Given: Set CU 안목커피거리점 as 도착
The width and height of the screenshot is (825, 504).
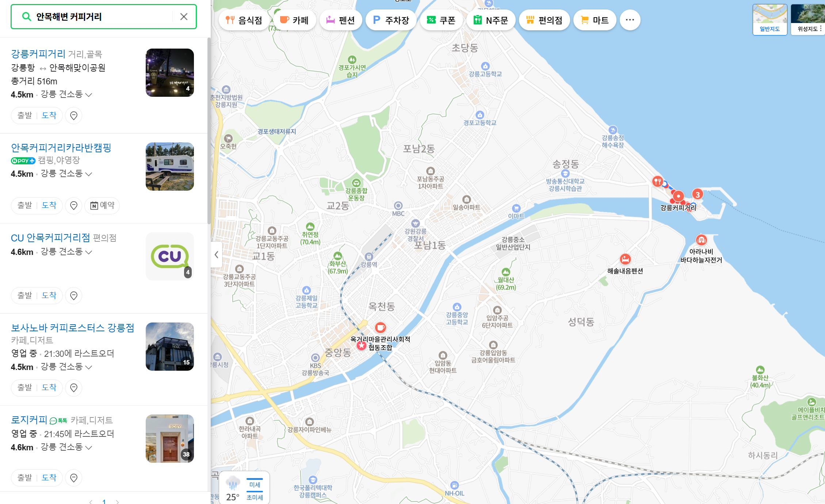Looking at the screenshot, I should click(x=49, y=295).
